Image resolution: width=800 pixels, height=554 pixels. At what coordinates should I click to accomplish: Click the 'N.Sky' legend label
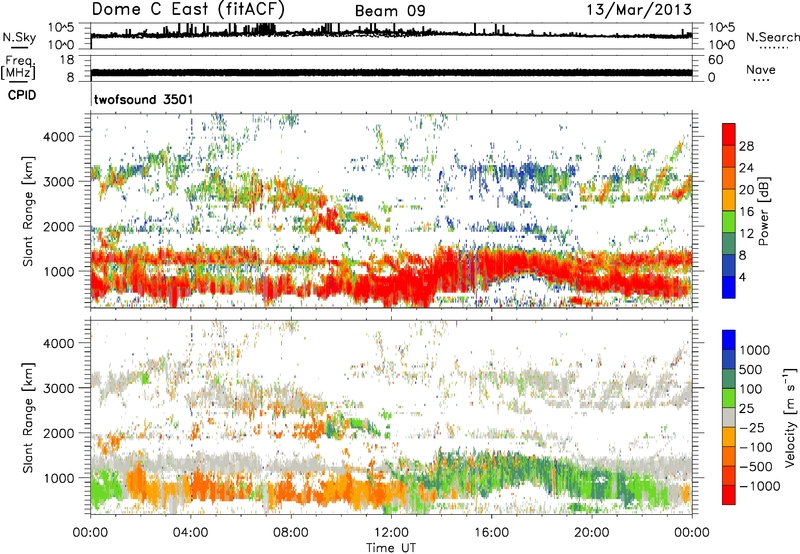click(x=19, y=38)
